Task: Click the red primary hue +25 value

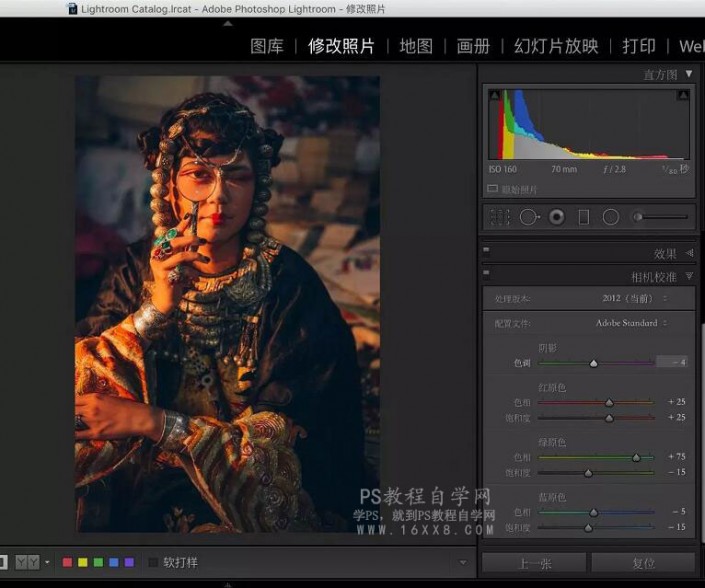Action: pyautogui.click(x=677, y=401)
